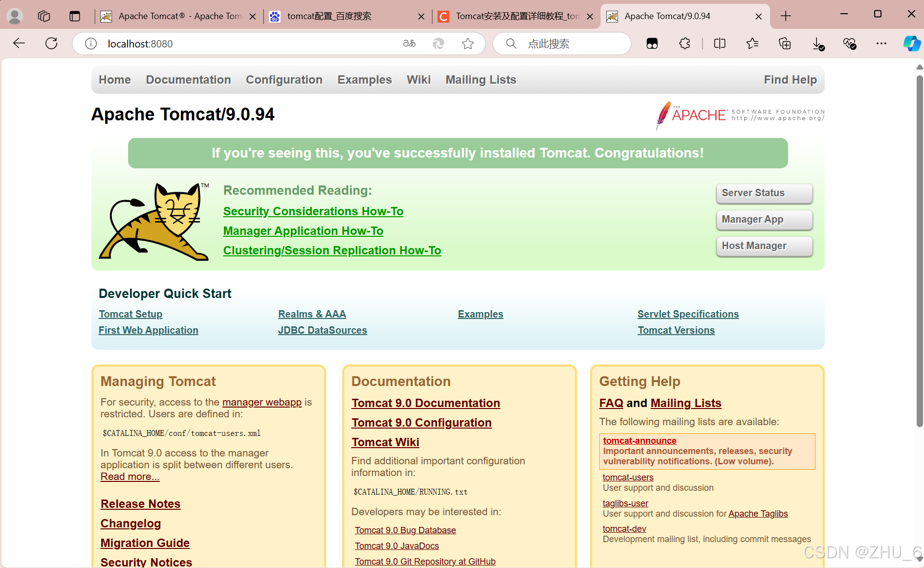View site information icon in address bar
Image resolution: width=924 pixels, height=568 pixels.
pyautogui.click(x=91, y=44)
